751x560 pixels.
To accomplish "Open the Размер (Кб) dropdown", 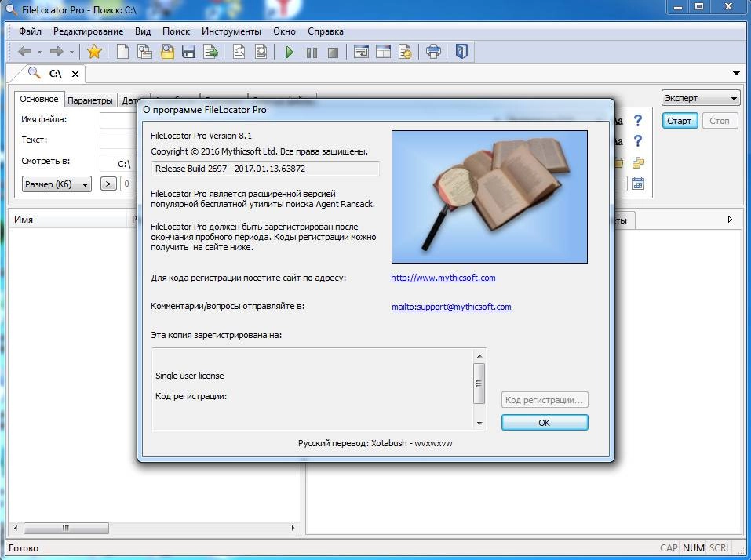I will point(57,184).
